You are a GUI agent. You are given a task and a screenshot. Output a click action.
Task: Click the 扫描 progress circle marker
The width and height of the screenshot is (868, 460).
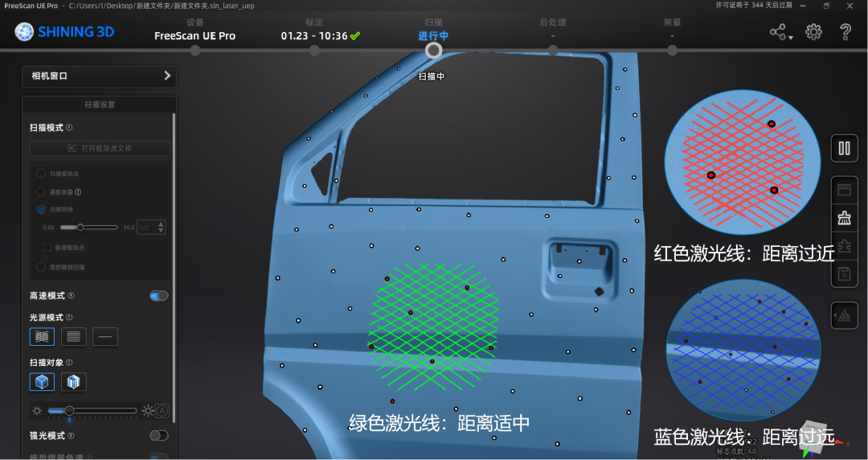pos(433,51)
